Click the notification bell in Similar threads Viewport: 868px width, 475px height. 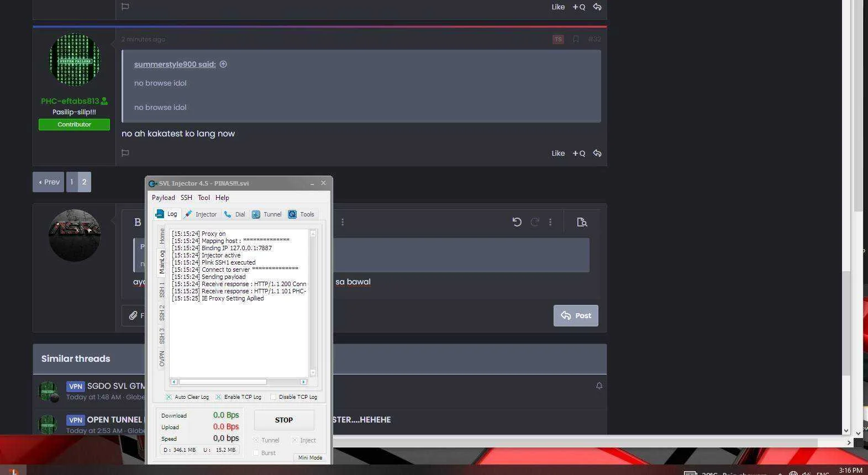(599, 386)
